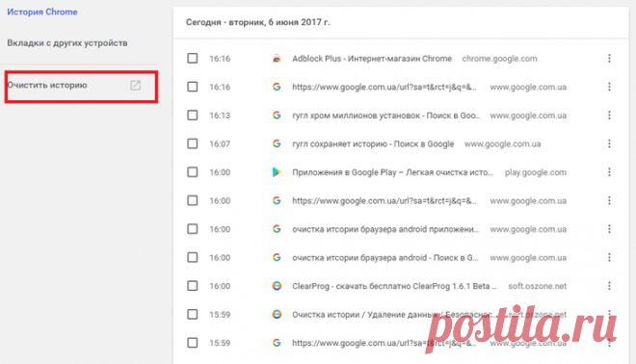This screenshot has width=636, height=364.
Task: Click Google favicon of гугл сохраняет историю entry
Action: pyautogui.click(x=277, y=143)
